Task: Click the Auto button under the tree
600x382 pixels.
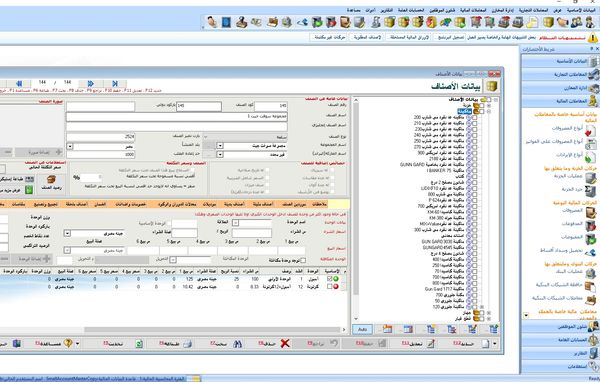Action: pyautogui.click(x=362, y=329)
